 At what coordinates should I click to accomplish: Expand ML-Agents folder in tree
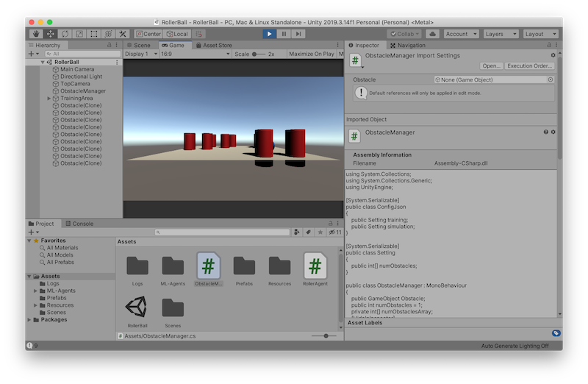35,291
